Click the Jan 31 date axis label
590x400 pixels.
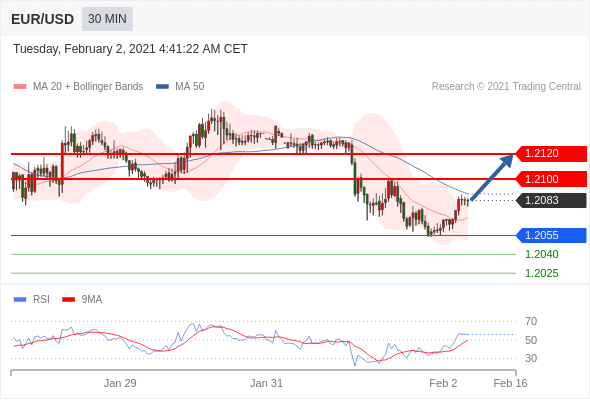pyautogui.click(x=266, y=383)
